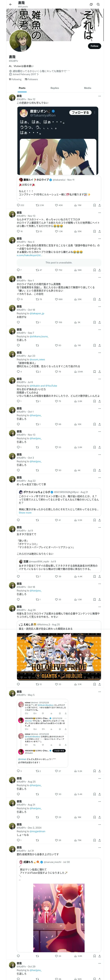This screenshot has height=980, width=110.
Task: Open more menu on the Aug 22 post
Action: coord(99,477)
